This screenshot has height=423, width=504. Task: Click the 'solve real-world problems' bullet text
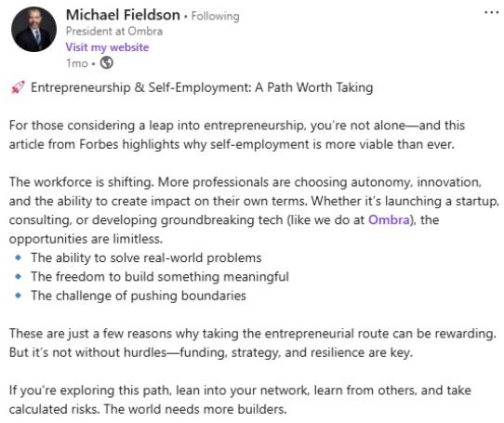coord(186,258)
